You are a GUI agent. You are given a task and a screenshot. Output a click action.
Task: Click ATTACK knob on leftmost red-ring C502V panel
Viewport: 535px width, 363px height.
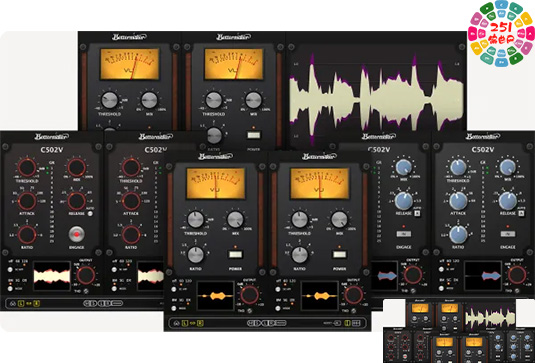tap(27, 201)
